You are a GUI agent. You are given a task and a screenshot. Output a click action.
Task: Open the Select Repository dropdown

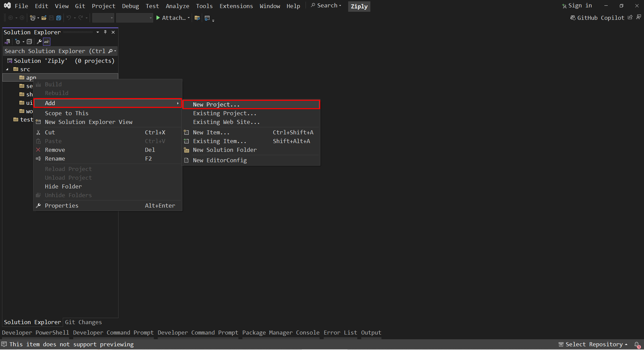[x=593, y=344]
